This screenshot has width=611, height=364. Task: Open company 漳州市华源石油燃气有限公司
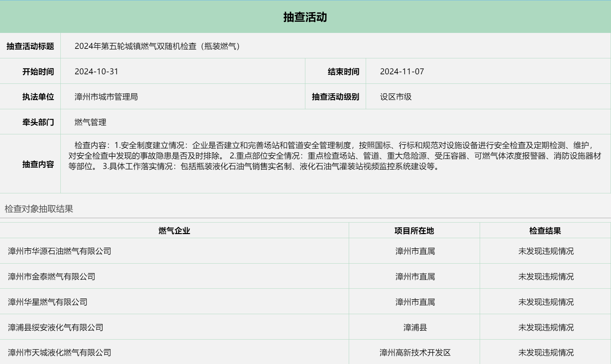(60, 251)
